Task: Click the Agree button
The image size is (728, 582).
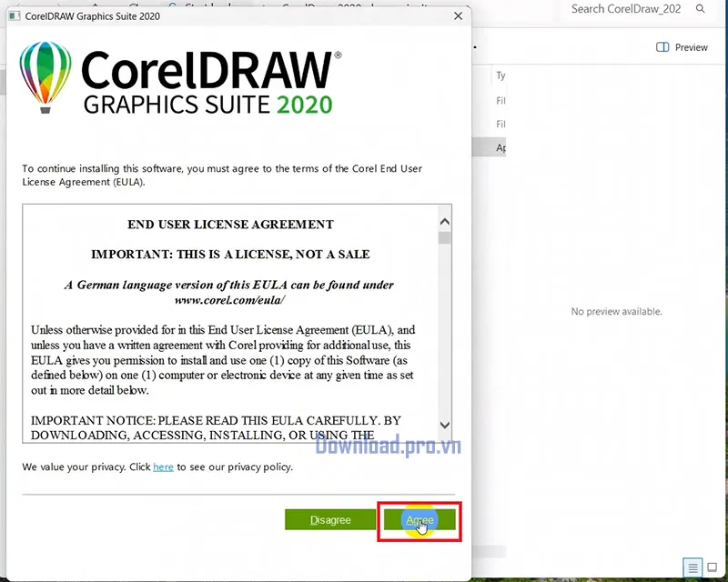Action: pyautogui.click(x=420, y=520)
